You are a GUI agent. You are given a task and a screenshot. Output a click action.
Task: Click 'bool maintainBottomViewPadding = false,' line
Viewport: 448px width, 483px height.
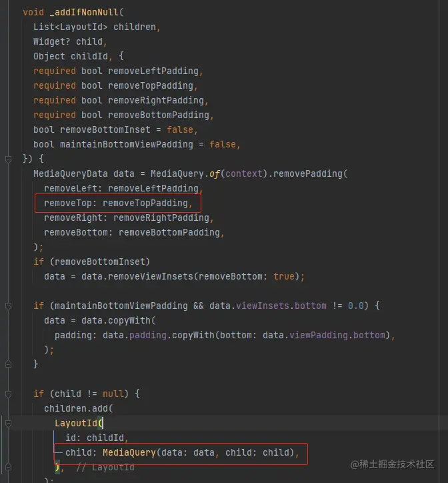[137, 145]
